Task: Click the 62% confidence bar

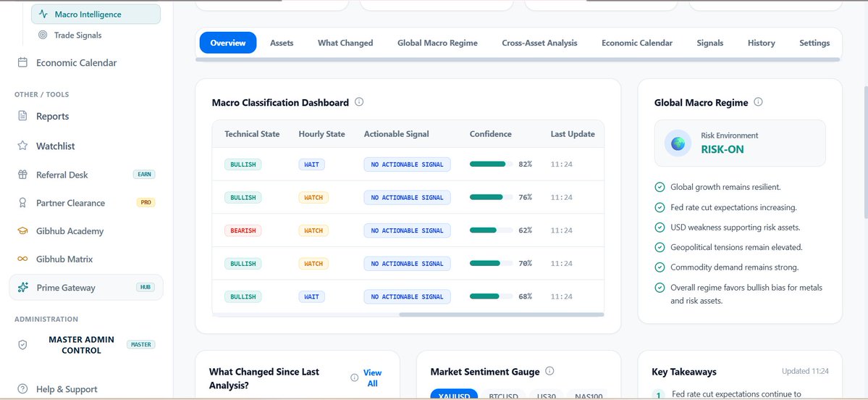Action: click(491, 230)
